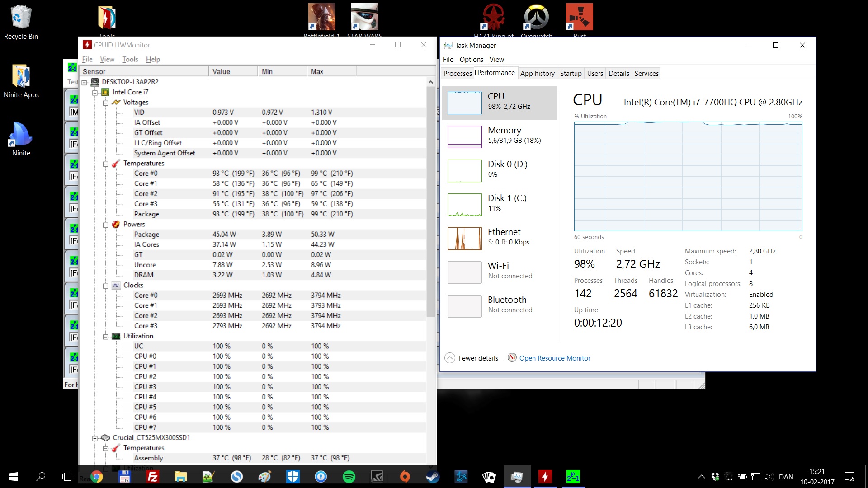Screen dimensions: 868x488
Task: Select the Memory performance panel
Action: pyautogui.click(x=500, y=137)
